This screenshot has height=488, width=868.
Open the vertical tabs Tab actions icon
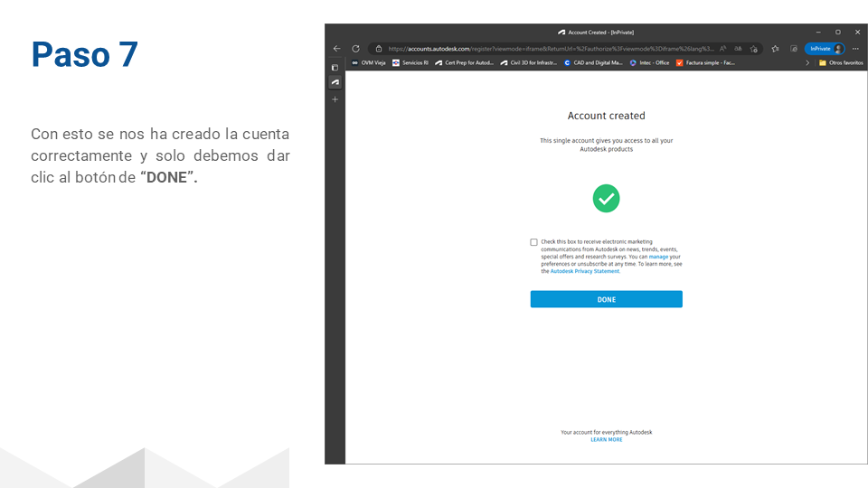(x=335, y=68)
